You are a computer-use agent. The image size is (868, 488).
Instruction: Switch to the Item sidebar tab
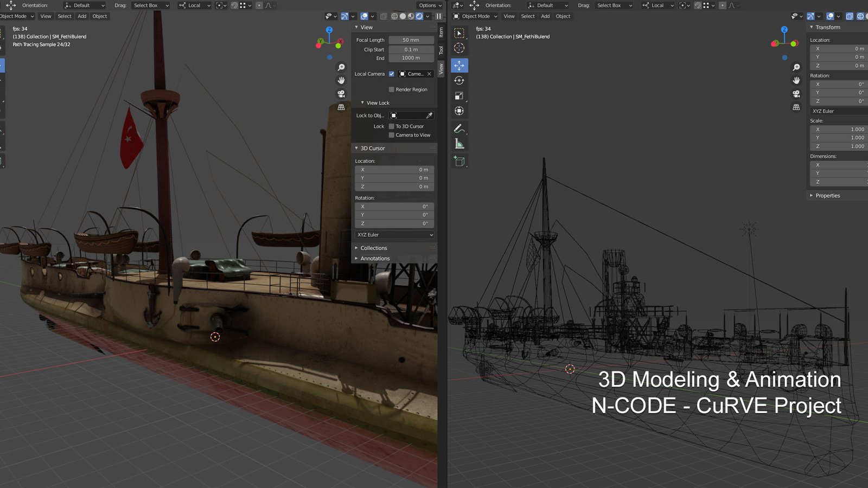pos(441,33)
